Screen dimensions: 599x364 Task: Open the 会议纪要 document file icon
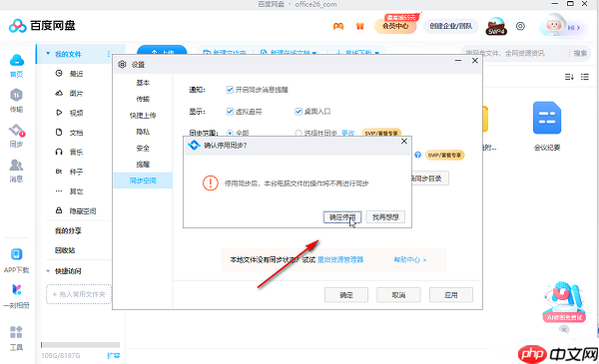(547, 118)
